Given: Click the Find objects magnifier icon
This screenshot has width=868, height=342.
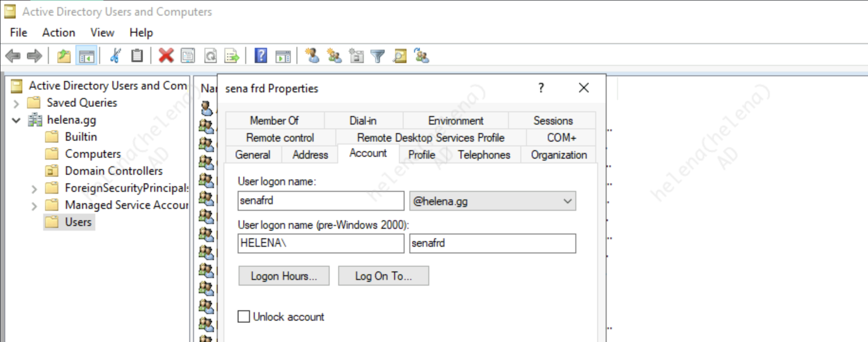Looking at the screenshot, I should point(399,56).
